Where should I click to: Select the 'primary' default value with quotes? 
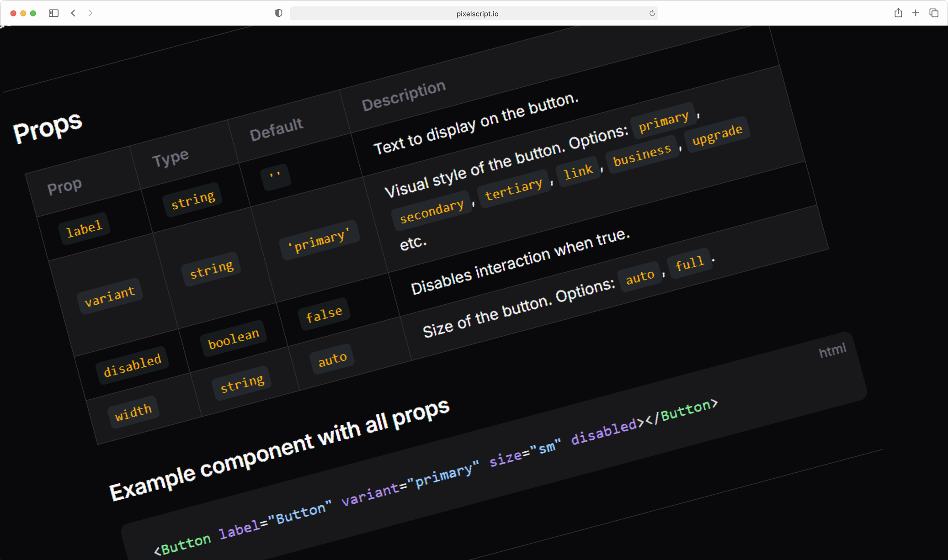pos(320,240)
